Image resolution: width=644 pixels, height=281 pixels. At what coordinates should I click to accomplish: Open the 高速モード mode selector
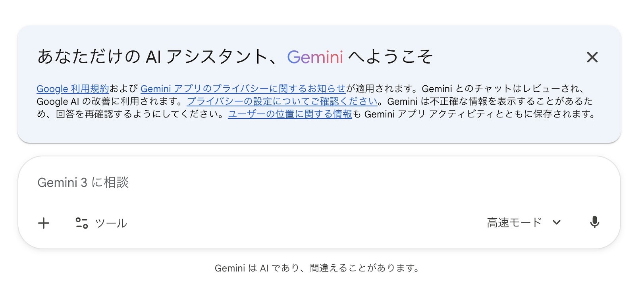(514, 223)
